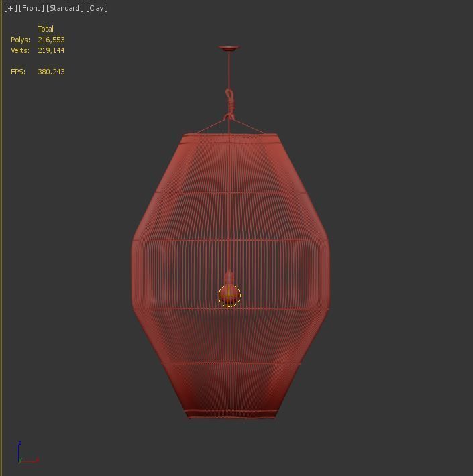Click the polys count value 216,553
The image size is (473, 476).
coord(52,40)
